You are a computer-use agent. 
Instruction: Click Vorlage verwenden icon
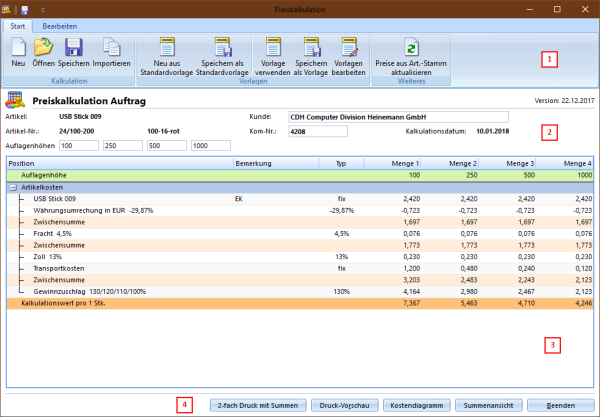point(273,47)
